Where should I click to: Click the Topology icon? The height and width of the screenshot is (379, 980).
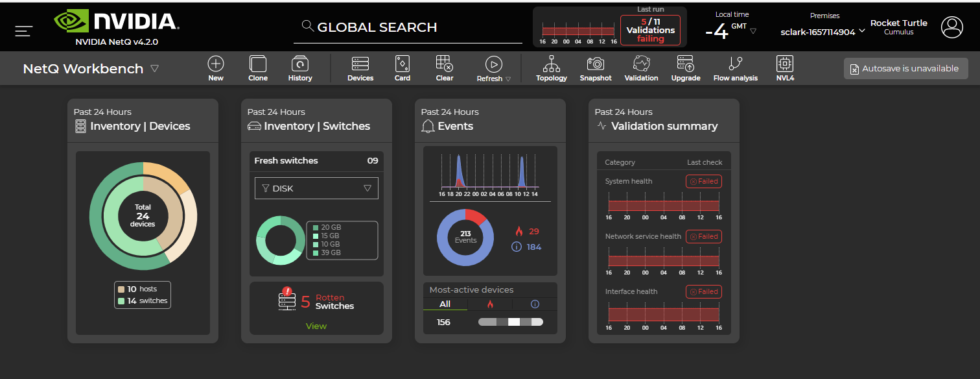[x=552, y=64]
